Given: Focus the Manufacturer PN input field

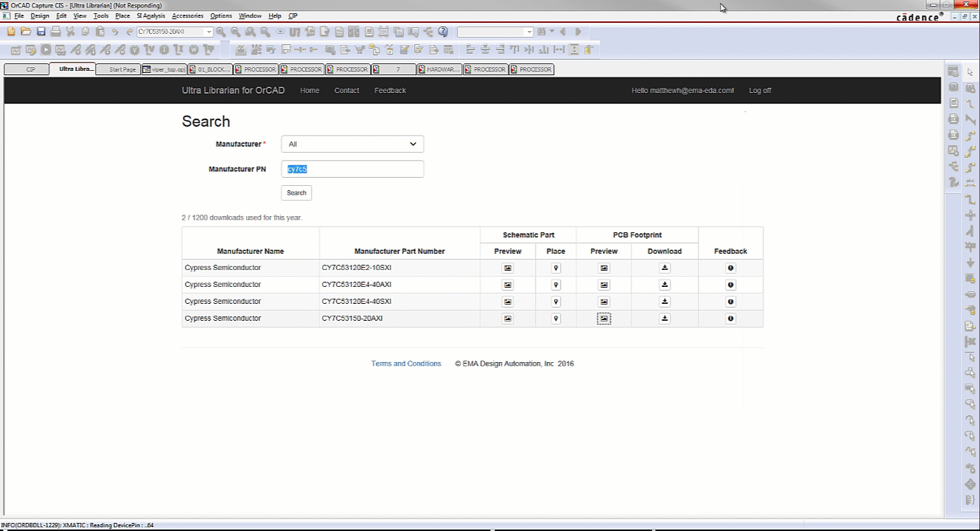Looking at the screenshot, I should [x=352, y=169].
